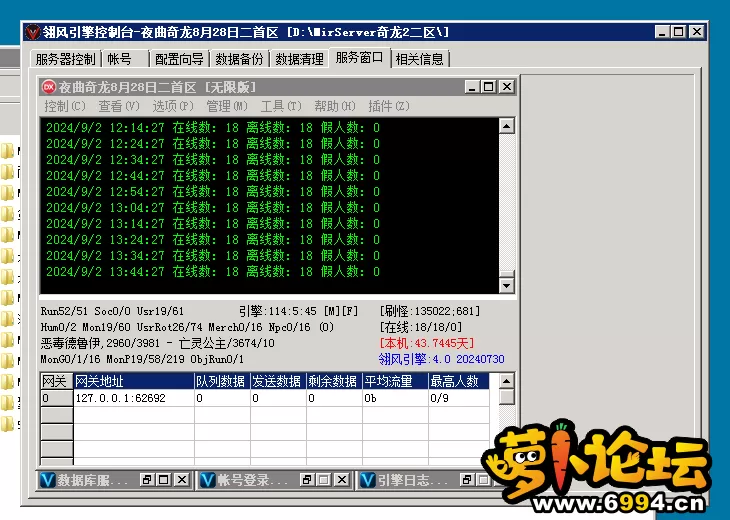The image size is (730, 520).
Task: Click the red DX icon of inner window
Action: (x=48, y=87)
